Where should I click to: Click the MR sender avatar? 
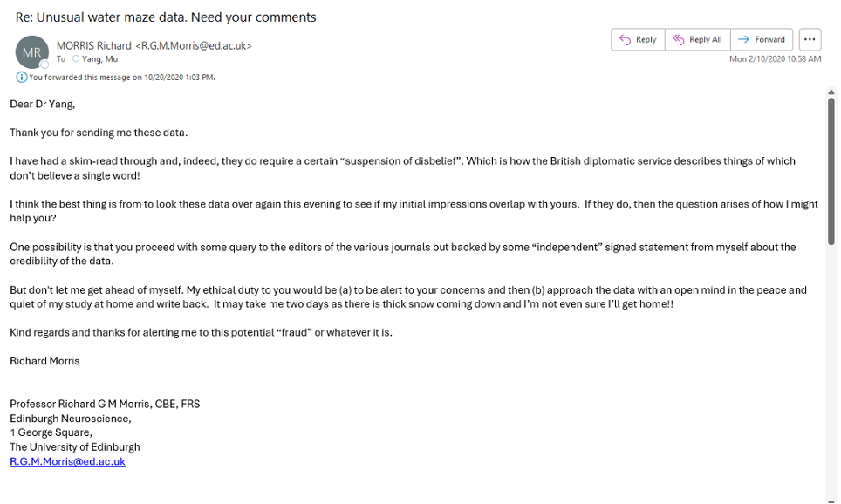tap(31, 52)
